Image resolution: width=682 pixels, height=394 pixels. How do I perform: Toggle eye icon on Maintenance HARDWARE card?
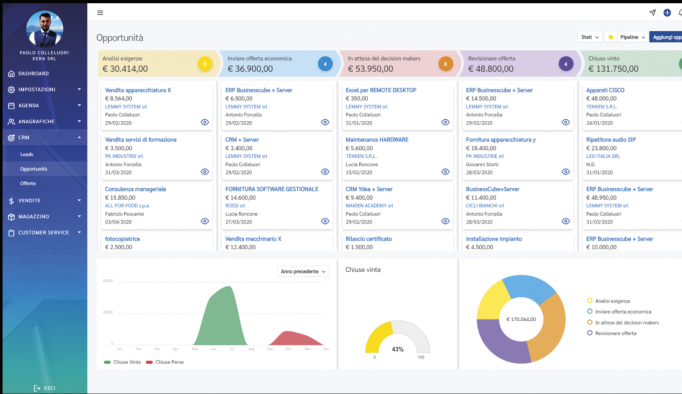(445, 172)
